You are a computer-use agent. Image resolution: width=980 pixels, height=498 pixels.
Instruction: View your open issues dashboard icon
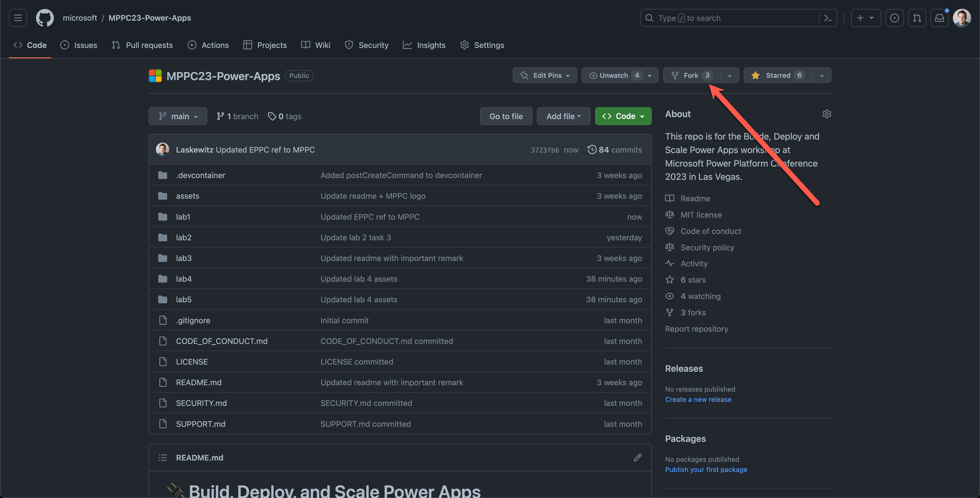click(895, 18)
